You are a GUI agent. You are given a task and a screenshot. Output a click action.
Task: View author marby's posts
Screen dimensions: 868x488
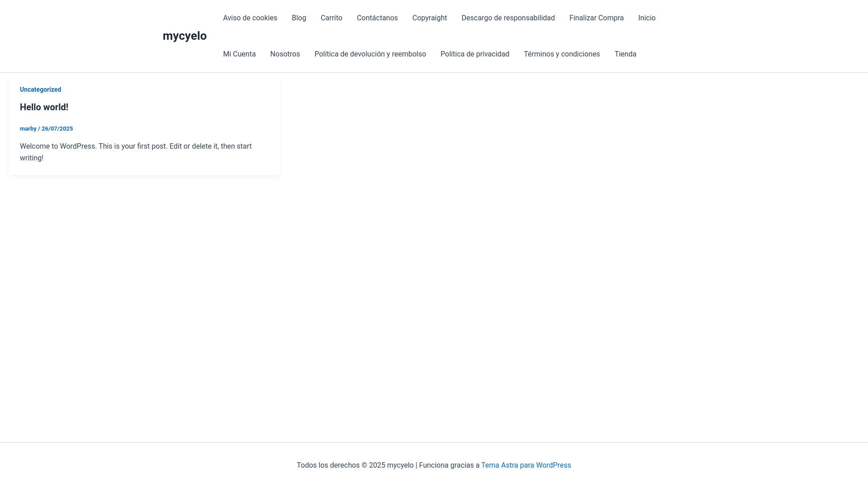[28, 129]
